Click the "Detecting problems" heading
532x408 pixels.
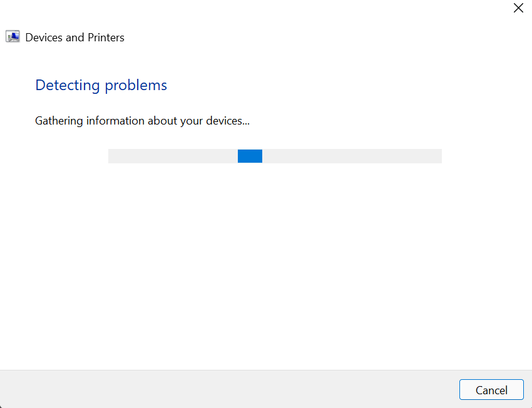point(101,85)
